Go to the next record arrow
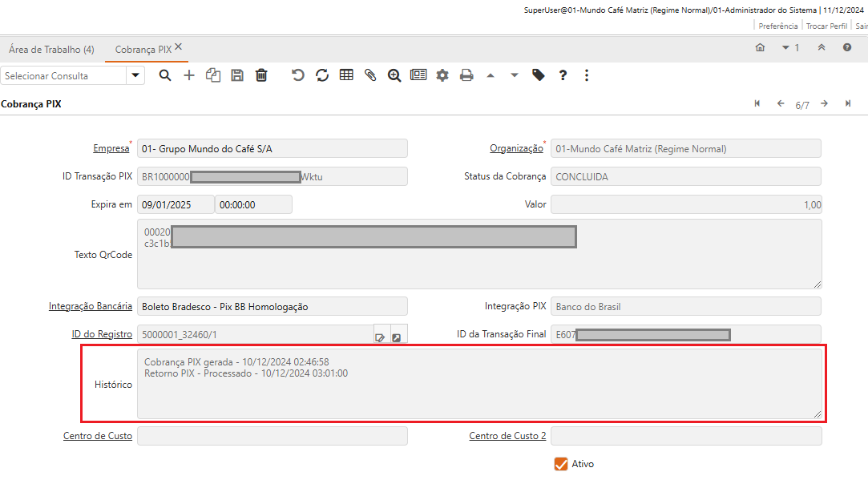Viewport: 868px width, 480px height. coord(824,104)
